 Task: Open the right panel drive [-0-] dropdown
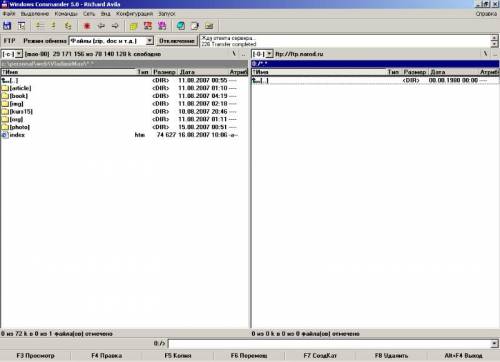click(x=269, y=54)
